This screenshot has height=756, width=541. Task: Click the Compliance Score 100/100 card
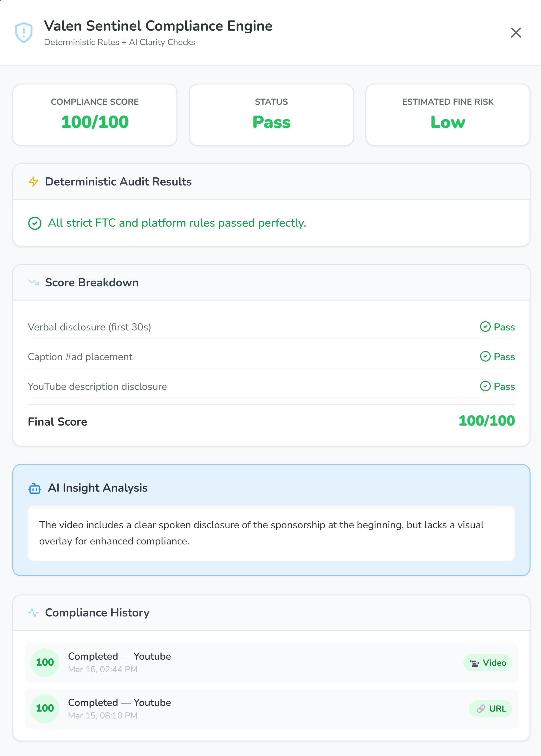click(x=95, y=115)
